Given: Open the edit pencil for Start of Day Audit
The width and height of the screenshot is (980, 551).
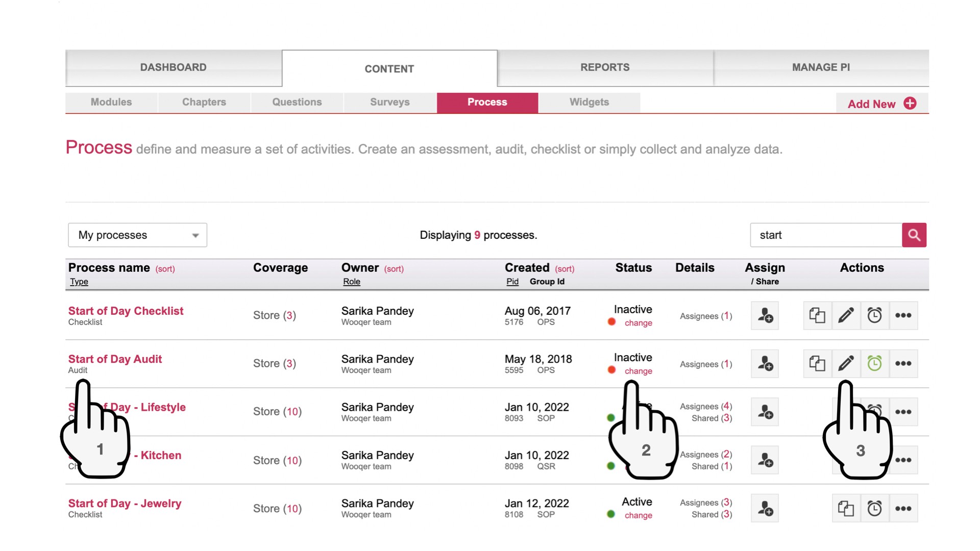Looking at the screenshot, I should (x=846, y=364).
